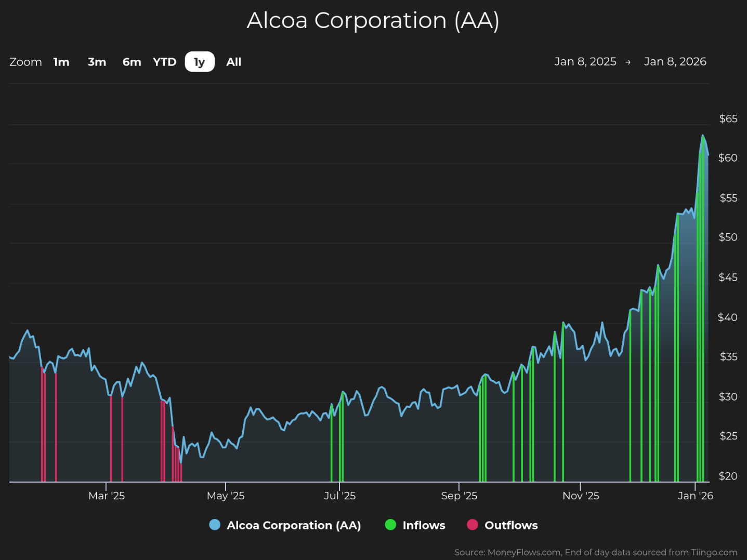The height and width of the screenshot is (560, 747).
Task: Select the 6m zoom range
Action: 132,62
